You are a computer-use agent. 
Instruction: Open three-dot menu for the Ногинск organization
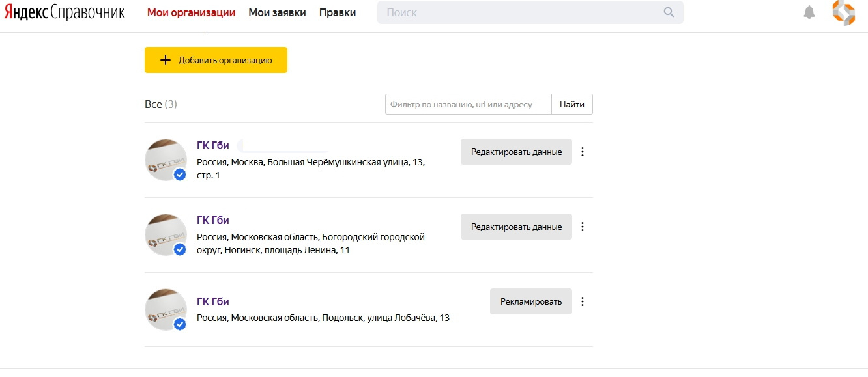point(583,227)
